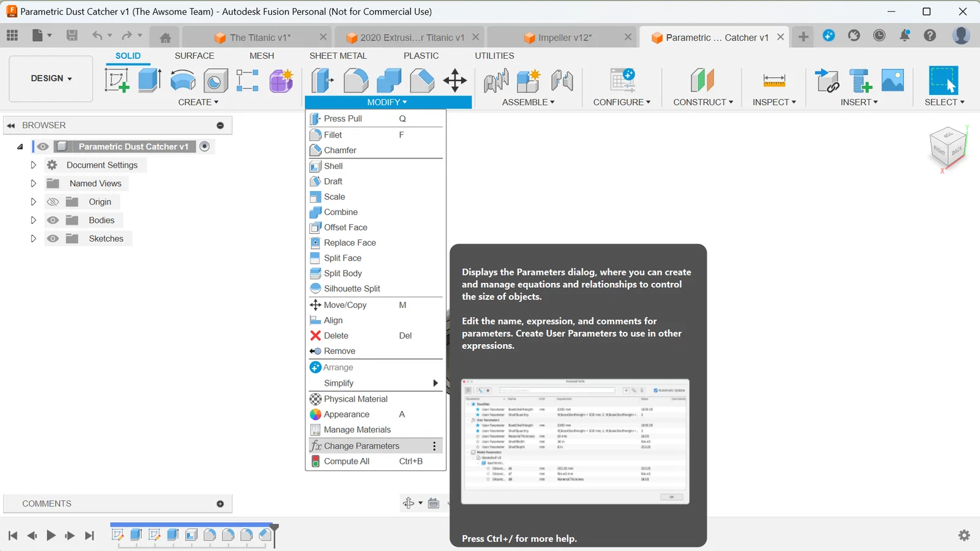Click the user profile avatar
This screenshot has height=551, width=980.
click(x=961, y=36)
